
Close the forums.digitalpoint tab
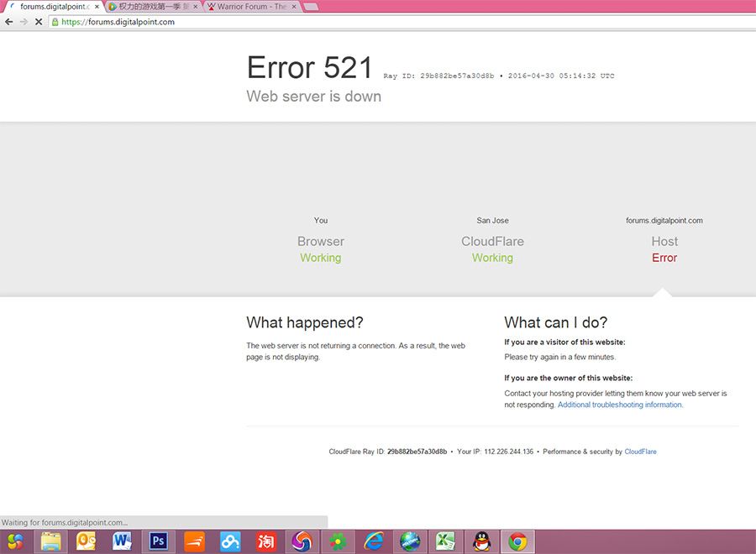point(97,7)
